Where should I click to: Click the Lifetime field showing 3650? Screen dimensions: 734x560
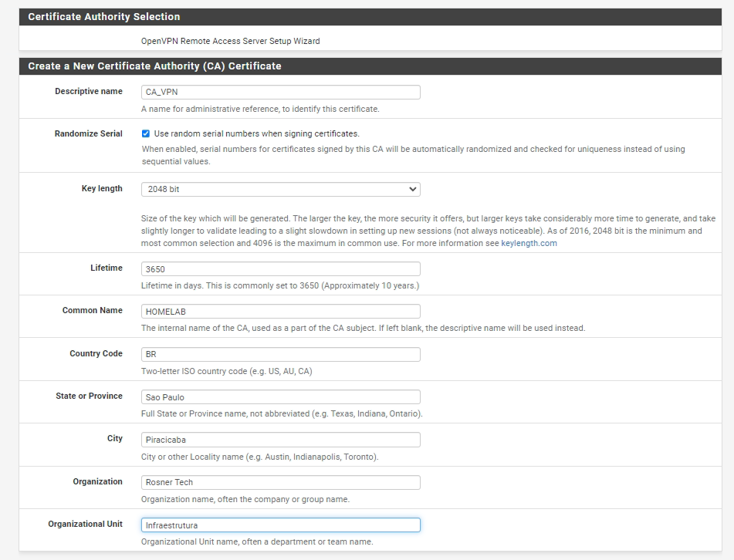280,269
